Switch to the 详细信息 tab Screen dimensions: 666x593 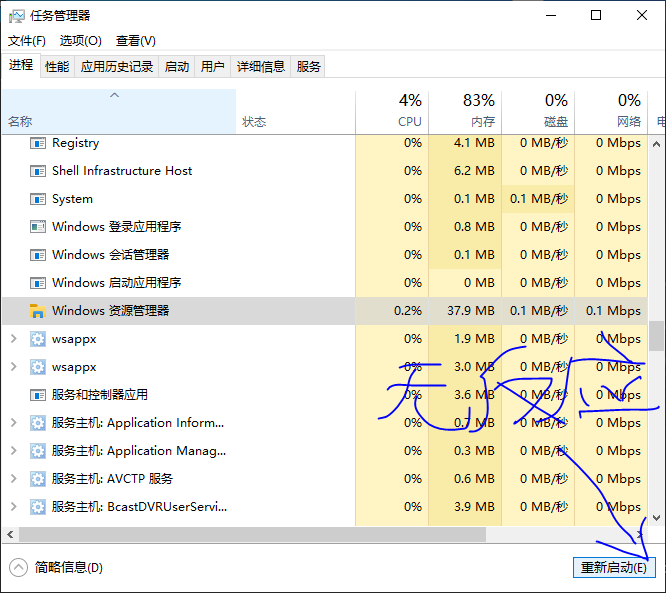tap(260, 67)
